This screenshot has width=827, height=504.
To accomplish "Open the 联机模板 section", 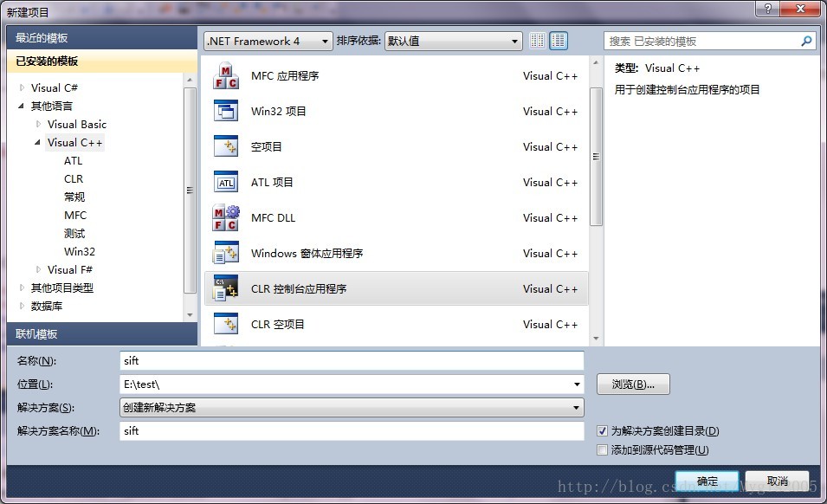I will pyautogui.click(x=102, y=333).
